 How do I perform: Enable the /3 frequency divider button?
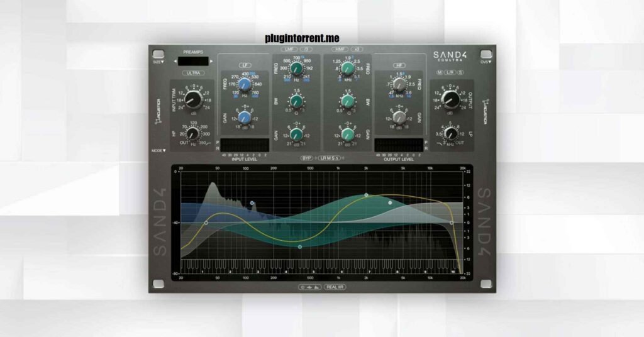(306, 49)
